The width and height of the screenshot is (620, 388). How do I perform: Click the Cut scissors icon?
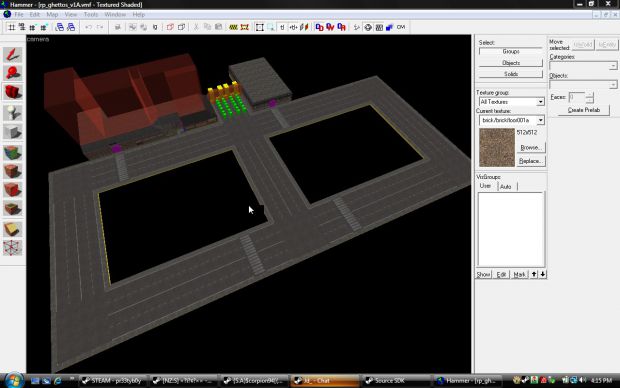(x=196, y=27)
